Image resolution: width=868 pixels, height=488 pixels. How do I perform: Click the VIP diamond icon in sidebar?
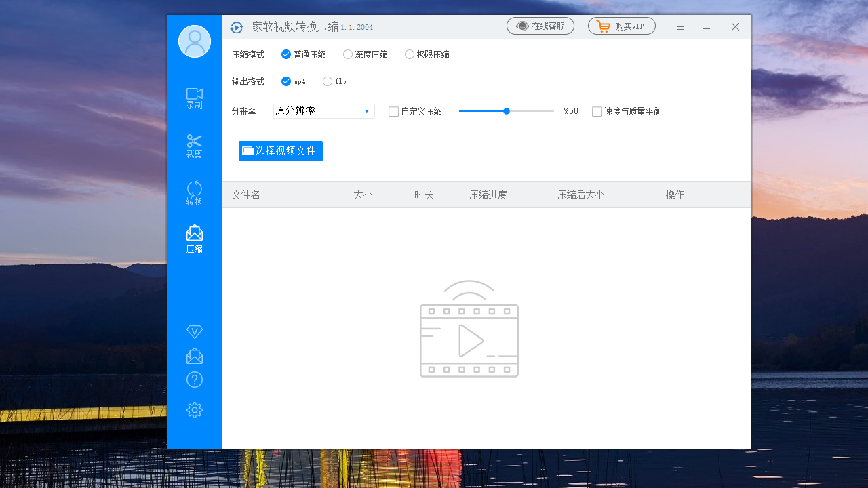pyautogui.click(x=194, y=331)
